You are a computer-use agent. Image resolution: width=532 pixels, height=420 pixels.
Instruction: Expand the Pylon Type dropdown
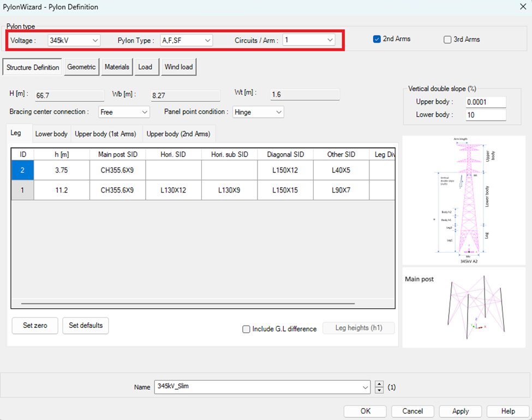tap(187, 40)
